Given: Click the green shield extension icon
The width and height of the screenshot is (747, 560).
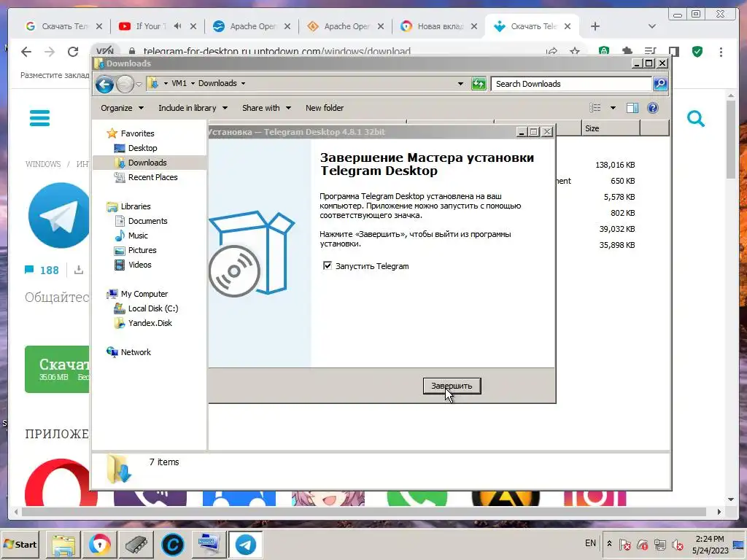Looking at the screenshot, I should pos(697,52).
